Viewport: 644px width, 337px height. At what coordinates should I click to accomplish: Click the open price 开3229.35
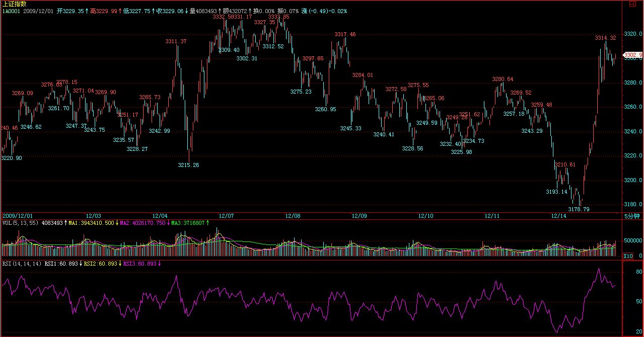click(70, 11)
